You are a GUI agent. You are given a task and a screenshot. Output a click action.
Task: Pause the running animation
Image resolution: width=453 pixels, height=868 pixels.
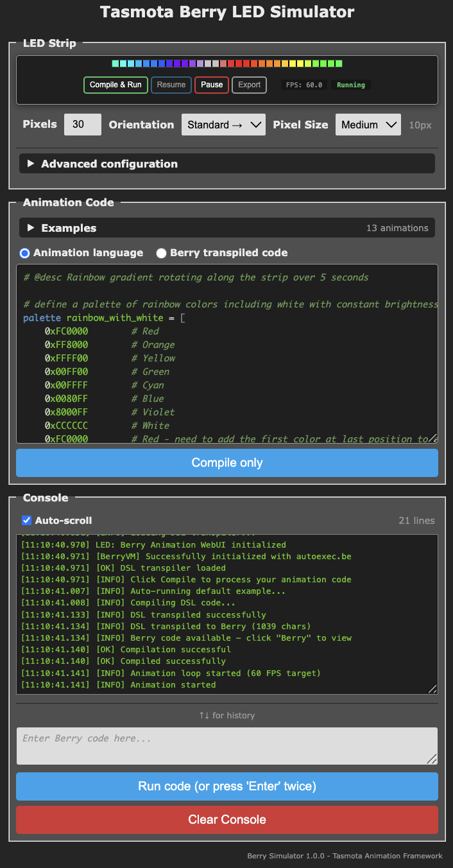211,84
